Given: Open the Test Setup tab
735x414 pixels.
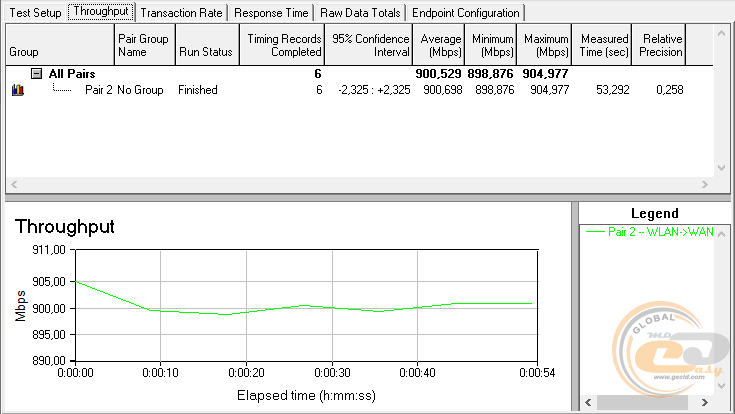Looking at the screenshot, I should pyautogui.click(x=35, y=13).
